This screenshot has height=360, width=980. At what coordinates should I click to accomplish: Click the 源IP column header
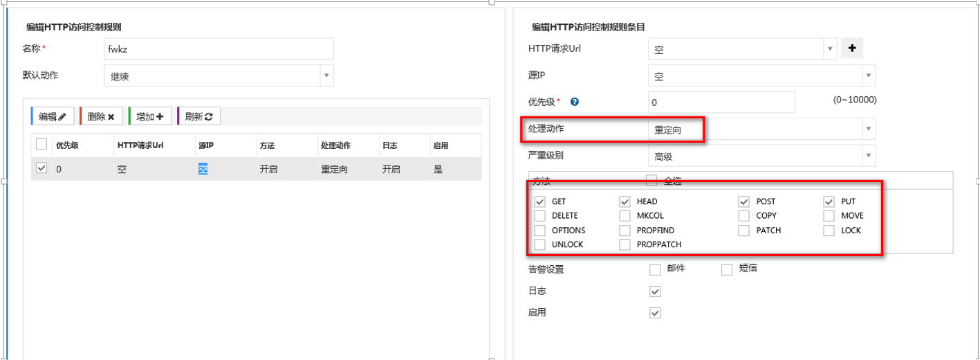(206, 145)
